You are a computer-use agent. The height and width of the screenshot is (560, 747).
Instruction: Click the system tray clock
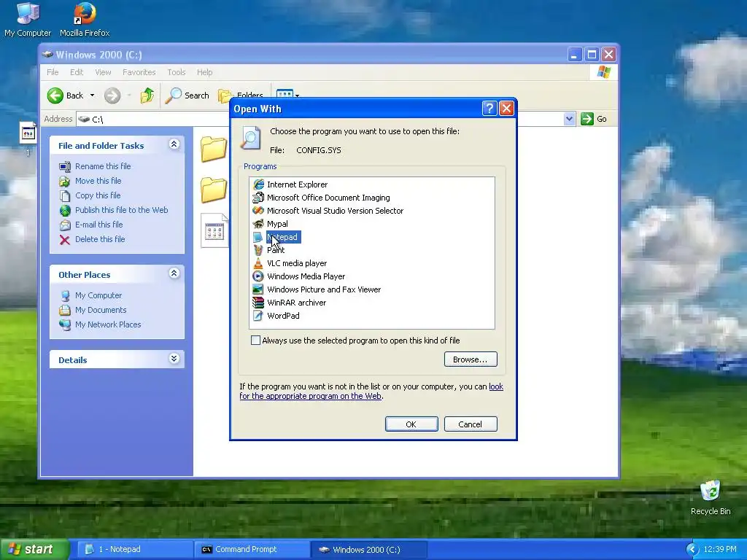[x=720, y=550]
